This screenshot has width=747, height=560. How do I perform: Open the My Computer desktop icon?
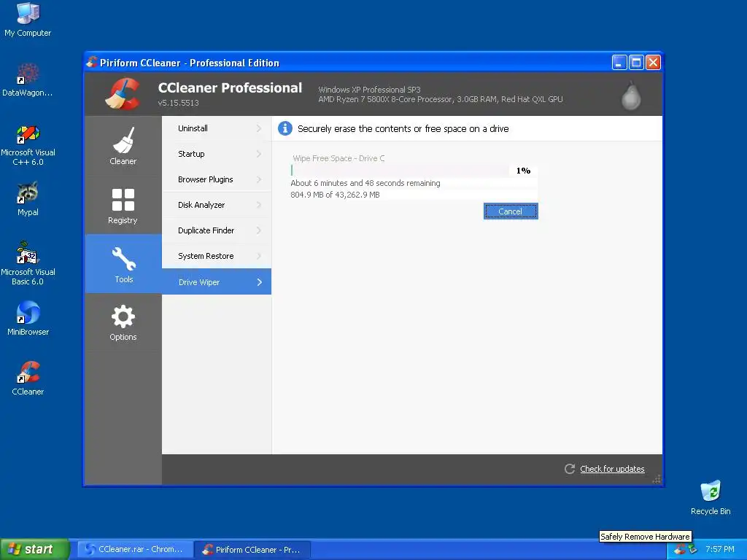(28, 19)
